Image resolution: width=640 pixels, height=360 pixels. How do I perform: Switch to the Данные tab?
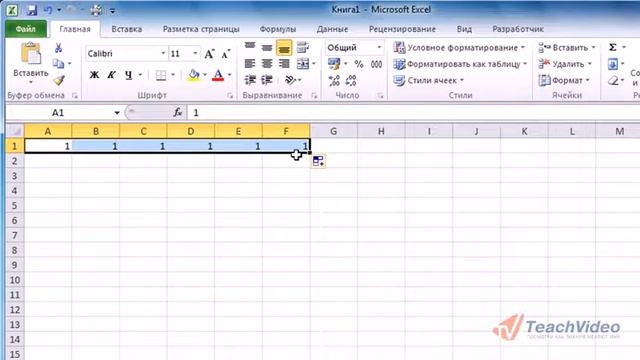pos(332,29)
